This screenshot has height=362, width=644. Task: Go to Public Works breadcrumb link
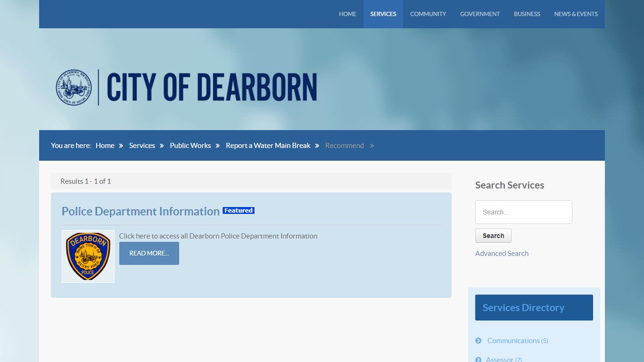(190, 146)
